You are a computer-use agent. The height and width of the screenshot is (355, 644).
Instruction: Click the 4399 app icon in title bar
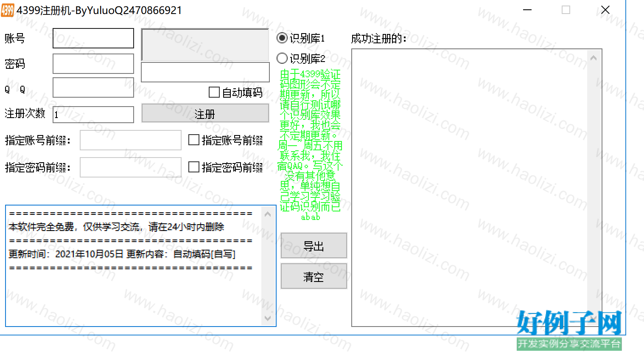tap(7, 10)
